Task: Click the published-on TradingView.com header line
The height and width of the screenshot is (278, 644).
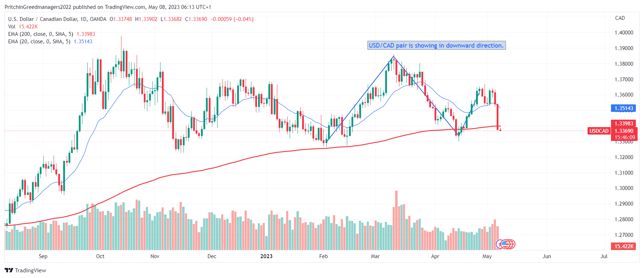Action: pos(108,7)
